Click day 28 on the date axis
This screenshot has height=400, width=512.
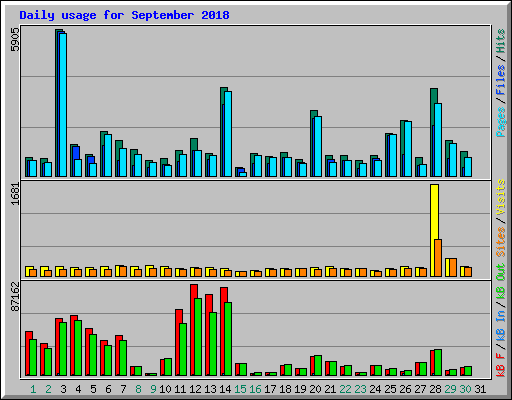pyautogui.click(x=435, y=389)
